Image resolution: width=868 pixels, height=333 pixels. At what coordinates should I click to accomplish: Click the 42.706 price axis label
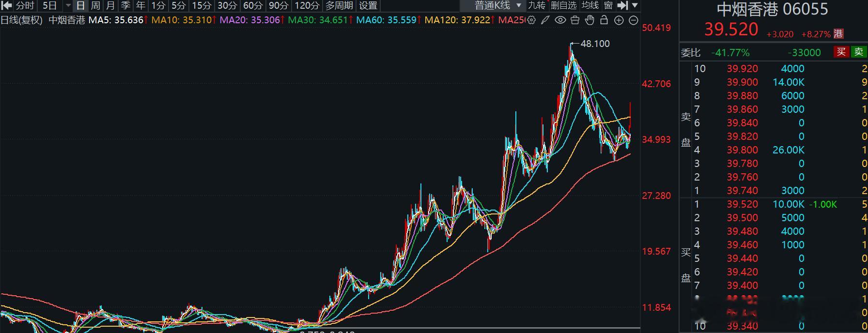click(x=656, y=84)
